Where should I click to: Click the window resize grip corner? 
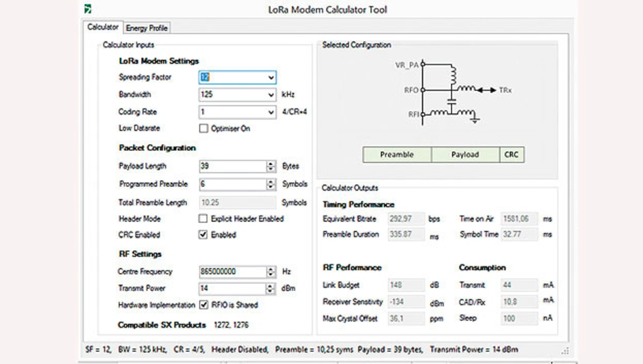[566, 351]
